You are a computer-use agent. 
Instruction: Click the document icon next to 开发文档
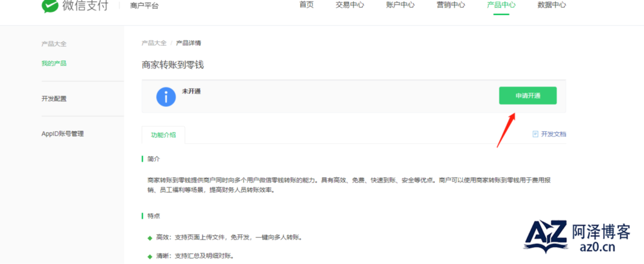535,134
